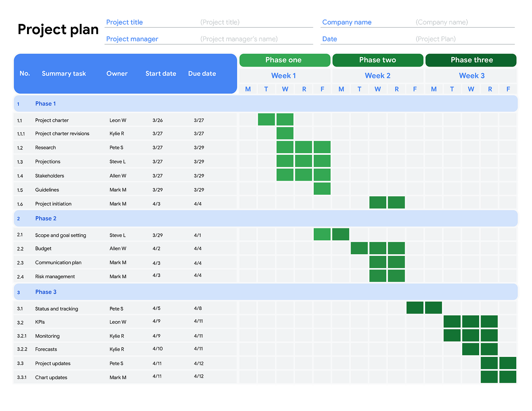Click the Phase 2 section row
The image size is (532, 411).
pyautogui.click(x=45, y=218)
